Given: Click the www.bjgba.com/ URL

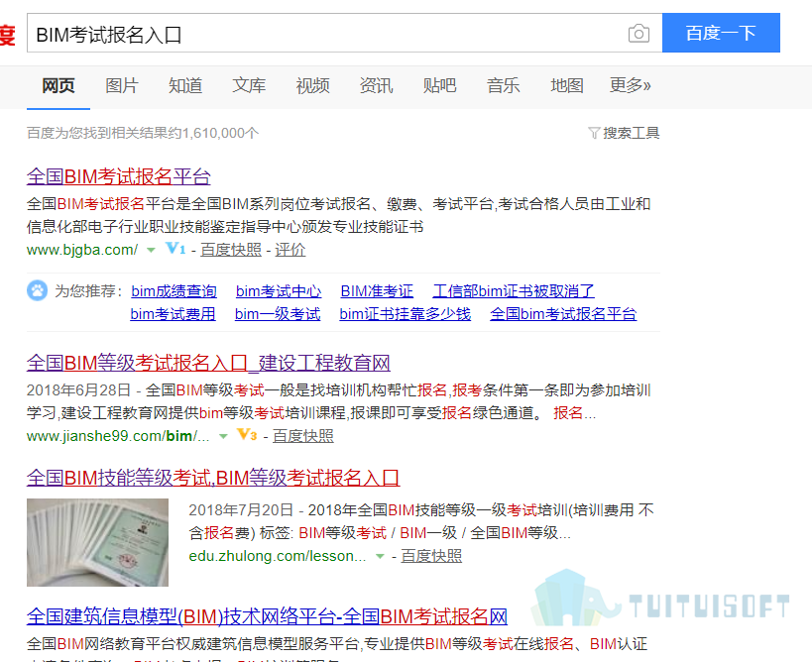Looking at the screenshot, I should point(82,250).
